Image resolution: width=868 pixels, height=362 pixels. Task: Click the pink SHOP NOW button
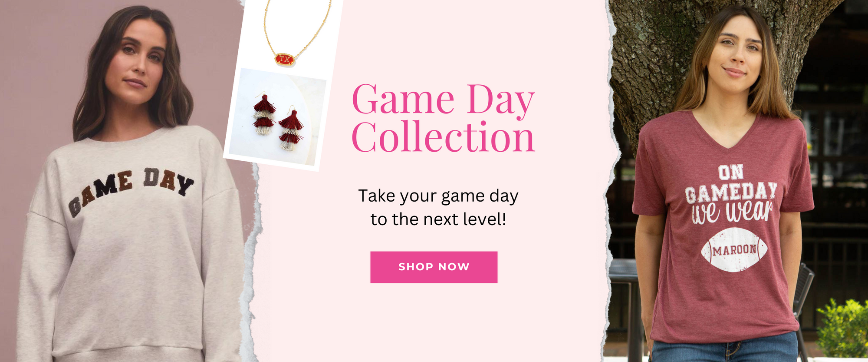(x=434, y=267)
